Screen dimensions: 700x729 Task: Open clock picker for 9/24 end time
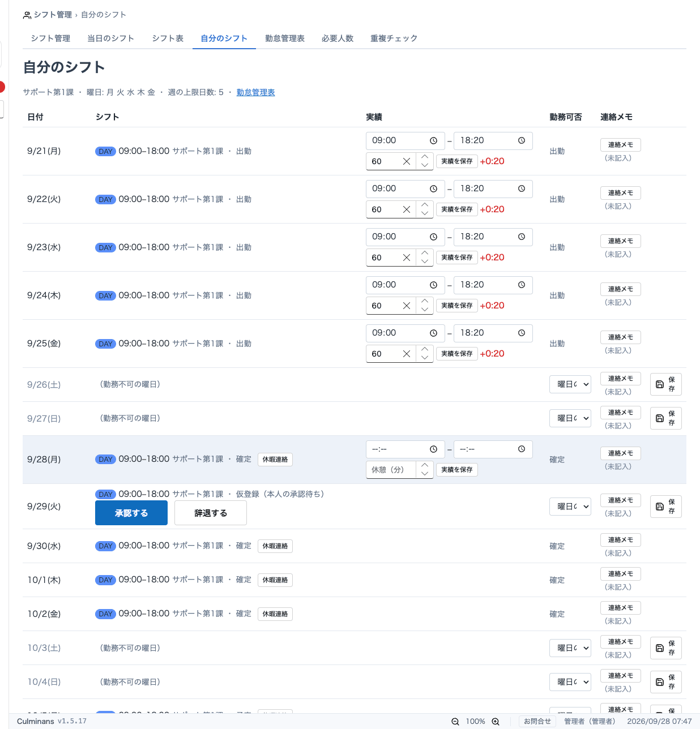tap(522, 285)
